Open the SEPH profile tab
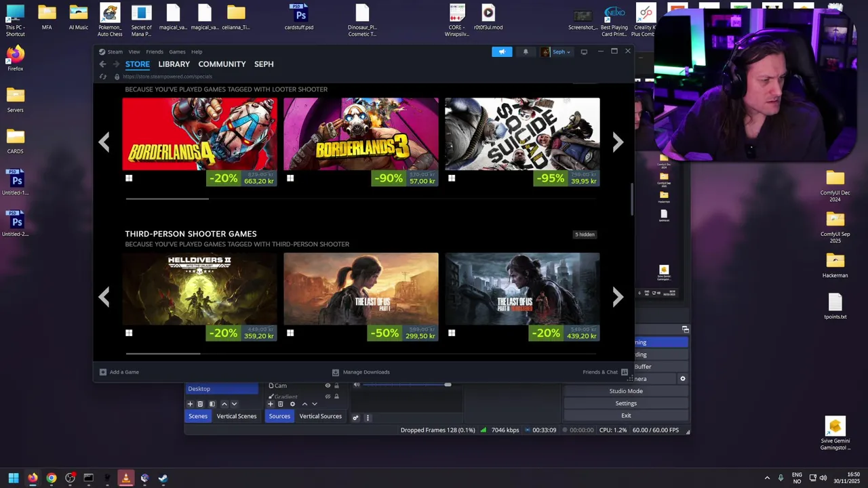The height and width of the screenshot is (488, 868). [264, 64]
